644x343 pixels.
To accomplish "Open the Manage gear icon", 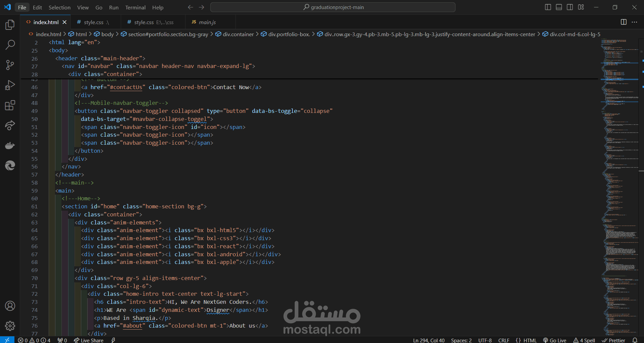I will click(10, 326).
